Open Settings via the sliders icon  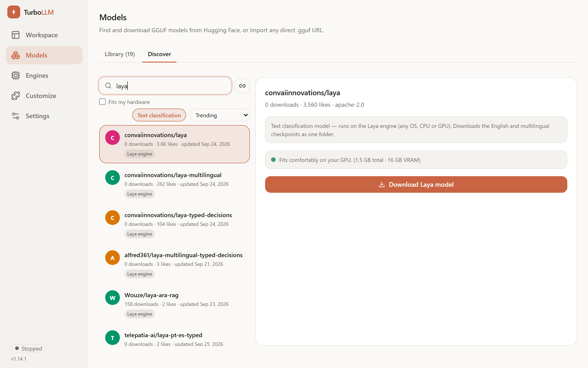coord(16,116)
